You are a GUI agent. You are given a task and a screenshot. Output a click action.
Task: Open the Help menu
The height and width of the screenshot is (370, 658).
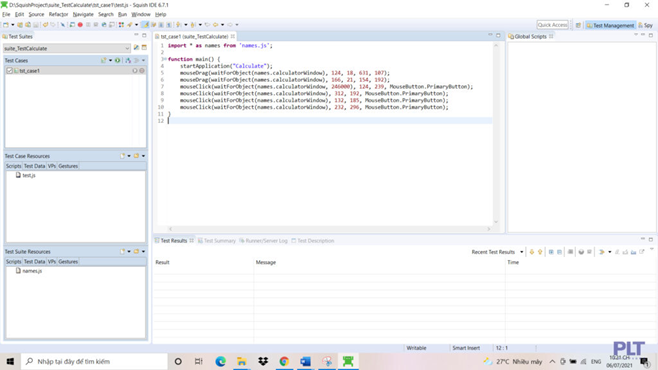coord(160,14)
